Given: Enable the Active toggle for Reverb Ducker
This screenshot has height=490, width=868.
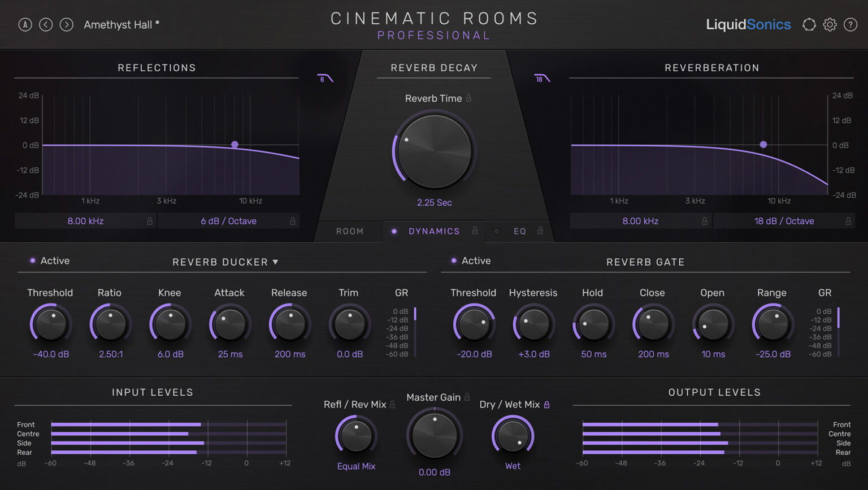Looking at the screenshot, I should tap(32, 260).
